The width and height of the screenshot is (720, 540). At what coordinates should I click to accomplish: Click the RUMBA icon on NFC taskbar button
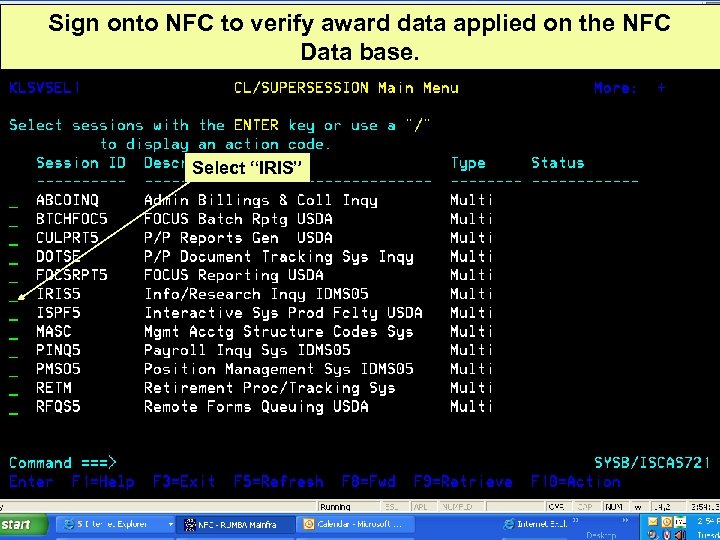189,524
